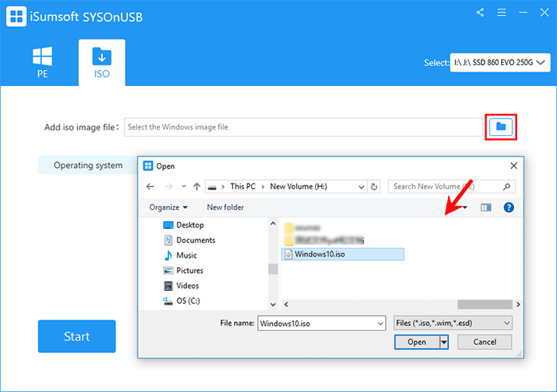Expand the address bar history dropdown
The height and width of the screenshot is (392, 557).
(361, 187)
